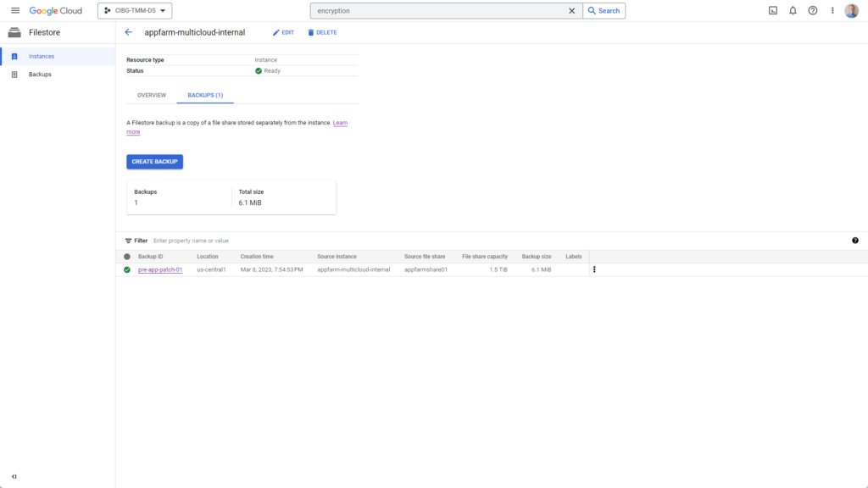This screenshot has width=868, height=488.
Task: Activate Cloud Shell terminal icon
Action: coord(772,11)
